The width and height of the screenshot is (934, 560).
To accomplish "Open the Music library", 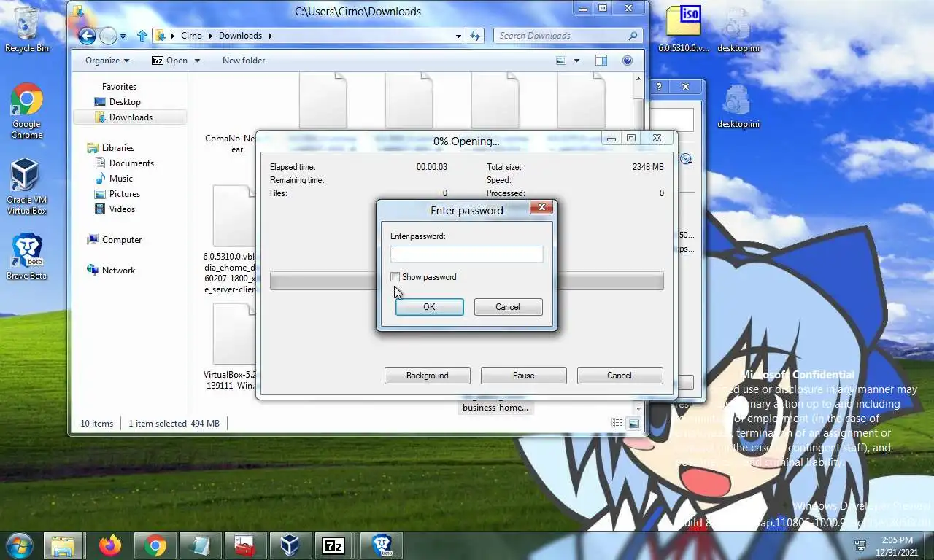I will (x=121, y=179).
